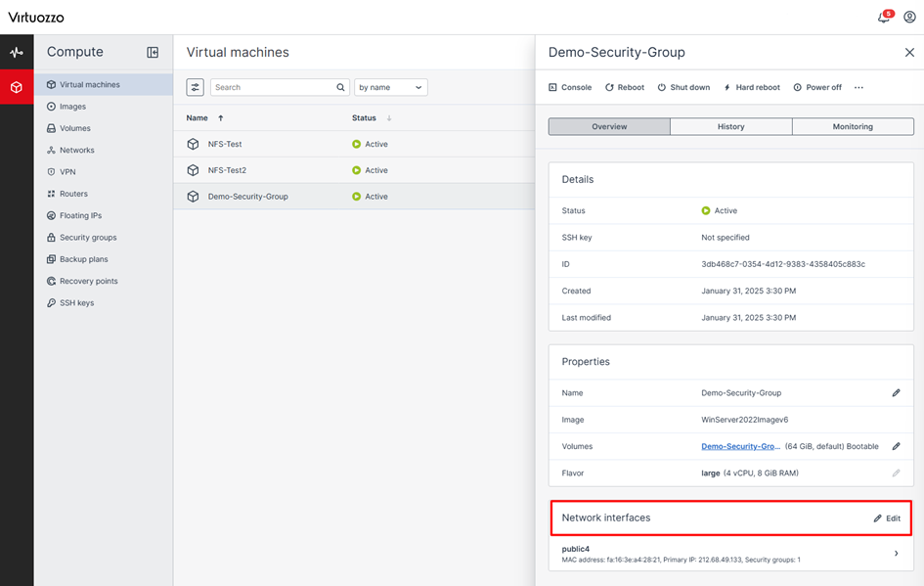Switch to the Monitoring tab
924x586 pixels.
(x=853, y=126)
